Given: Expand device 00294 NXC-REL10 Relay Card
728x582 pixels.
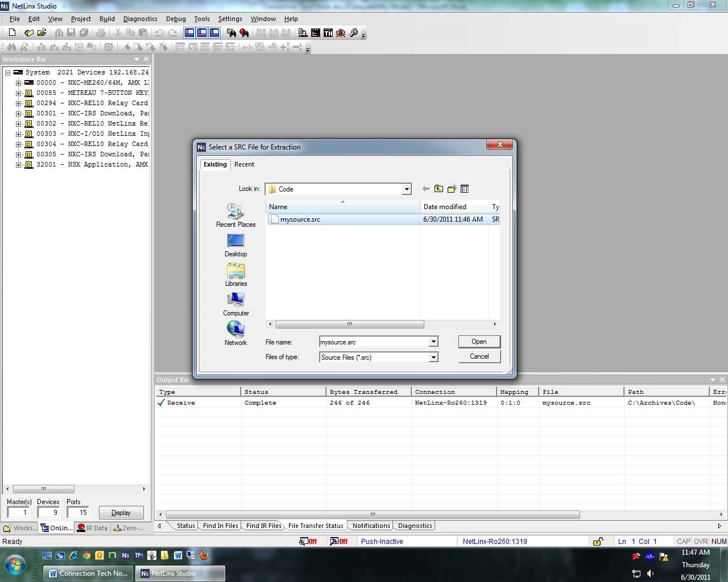Looking at the screenshot, I should click(18, 103).
